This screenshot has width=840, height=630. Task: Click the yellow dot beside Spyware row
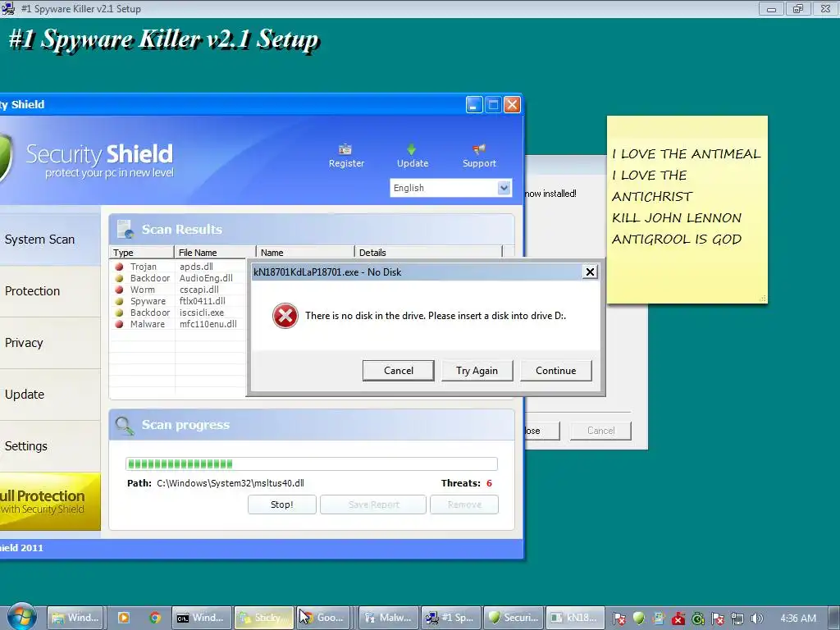click(119, 301)
